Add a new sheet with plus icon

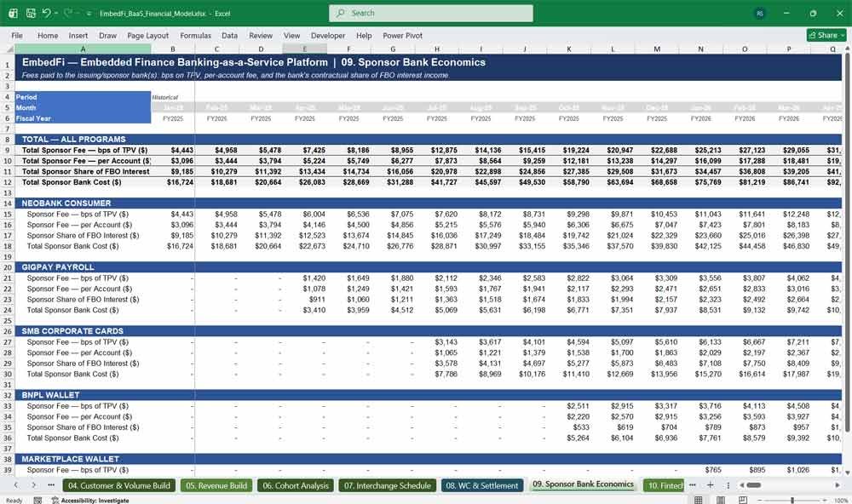click(710, 485)
